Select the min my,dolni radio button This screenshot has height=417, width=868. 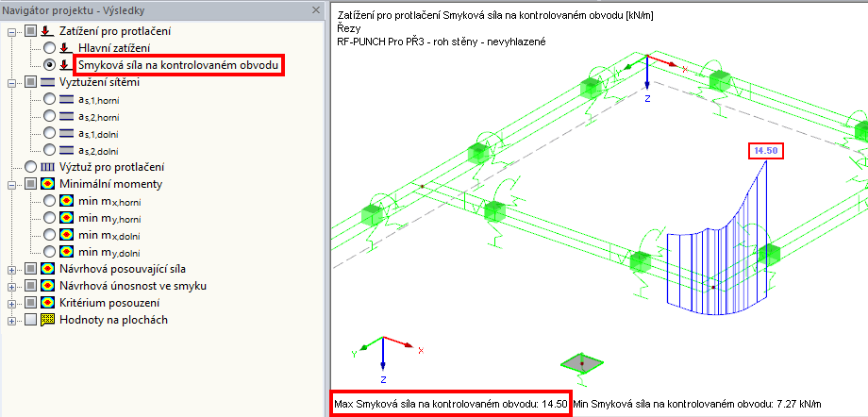(50, 251)
